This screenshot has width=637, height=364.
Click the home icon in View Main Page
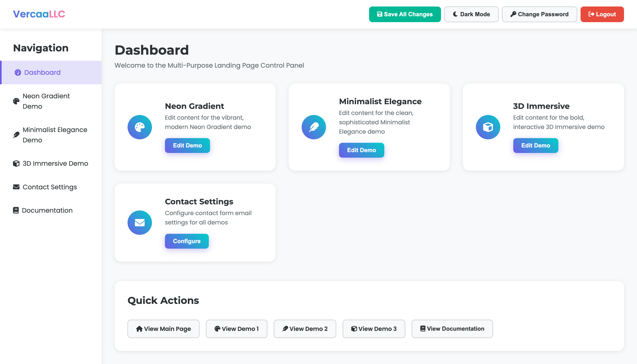[x=139, y=329]
